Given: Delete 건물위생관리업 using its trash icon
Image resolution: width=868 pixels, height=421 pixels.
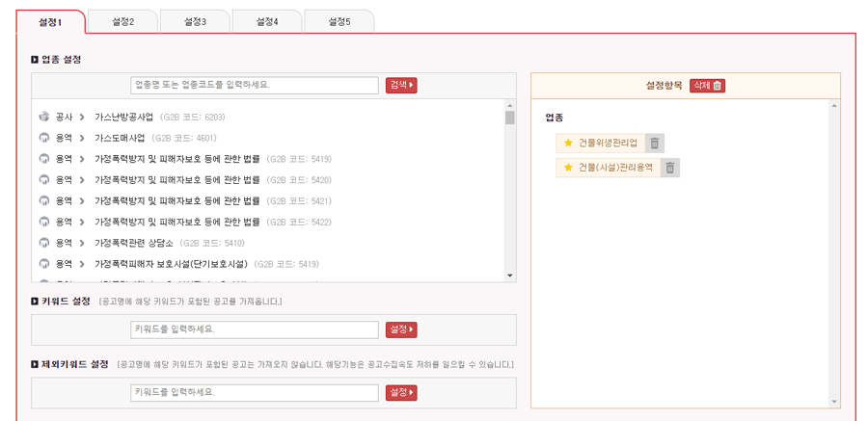Looking at the screenshot, I should point(655,144).
